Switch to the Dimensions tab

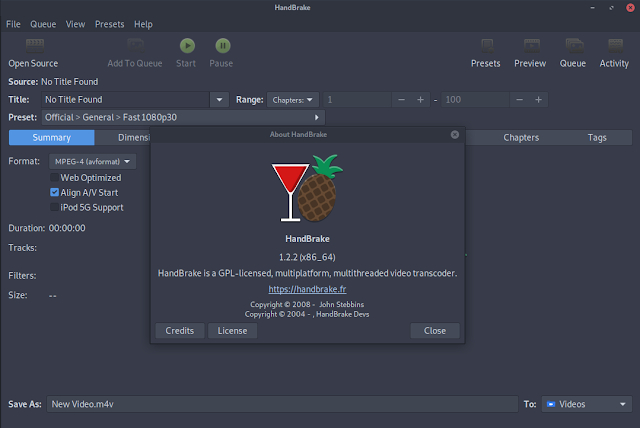(x=122, y=137)
